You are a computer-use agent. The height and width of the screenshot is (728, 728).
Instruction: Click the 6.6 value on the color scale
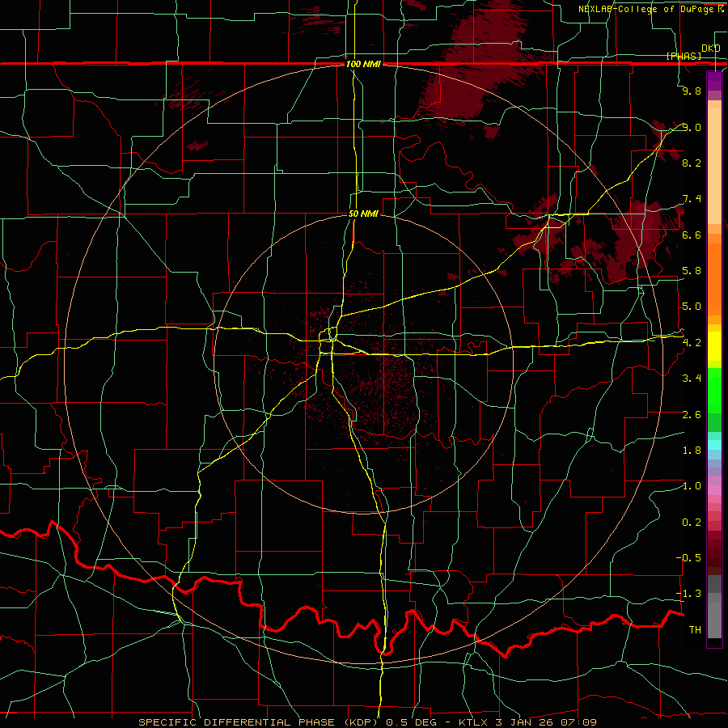(x=692, y=235)
